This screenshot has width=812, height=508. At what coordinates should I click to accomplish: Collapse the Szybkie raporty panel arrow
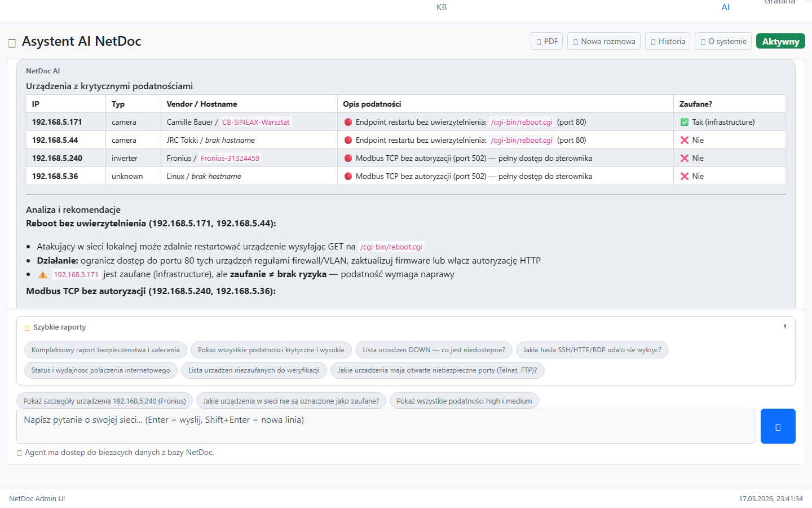coord(784,327)
